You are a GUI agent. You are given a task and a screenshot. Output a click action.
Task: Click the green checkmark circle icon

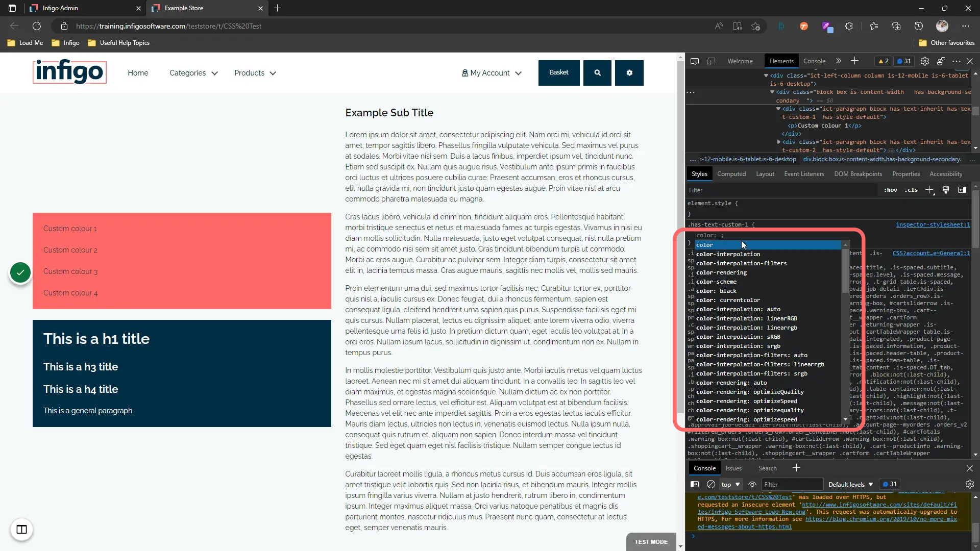click(20, 272)
